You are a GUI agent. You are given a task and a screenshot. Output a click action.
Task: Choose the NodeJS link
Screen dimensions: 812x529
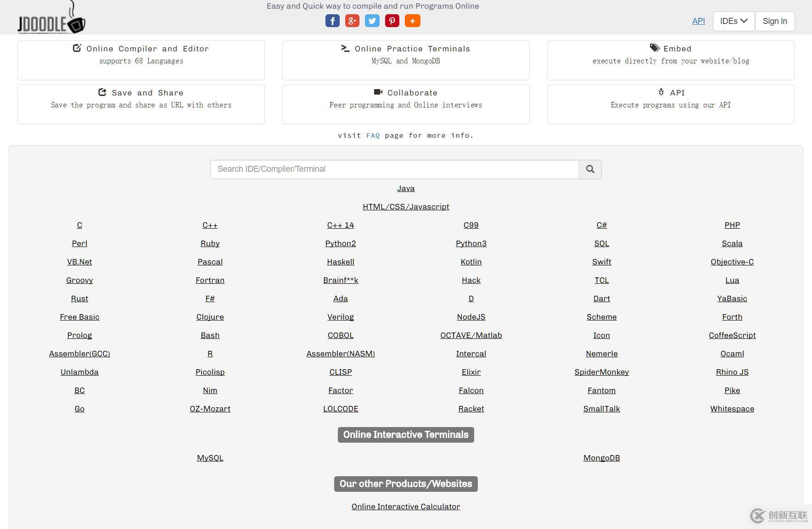tap(471, 317)
